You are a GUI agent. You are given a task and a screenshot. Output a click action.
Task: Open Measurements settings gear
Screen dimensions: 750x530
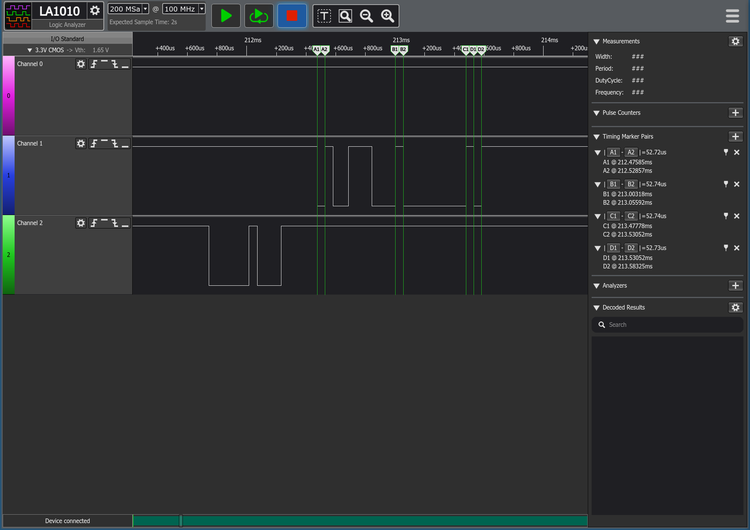tap(735, 41)
